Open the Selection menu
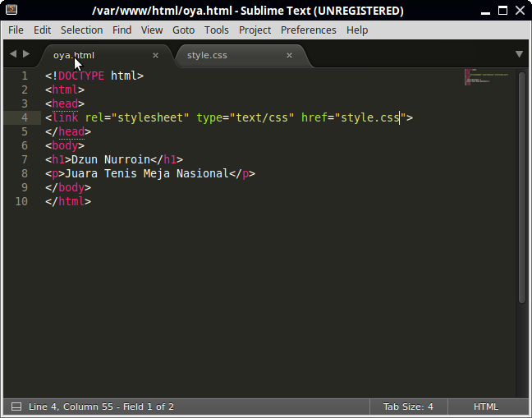This screenshot has height=418, width=532. tap(82, 30)
